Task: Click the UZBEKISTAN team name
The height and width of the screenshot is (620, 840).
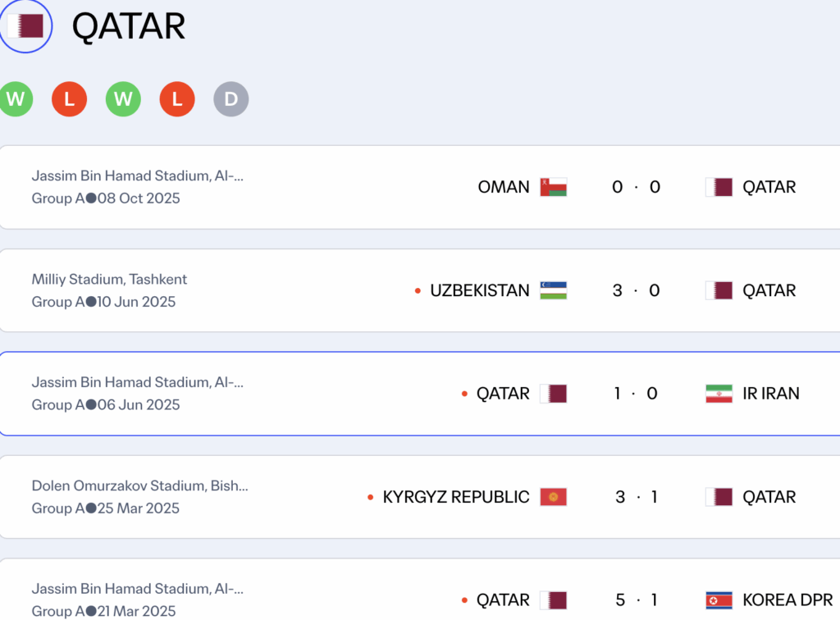Action: point(480,290)
